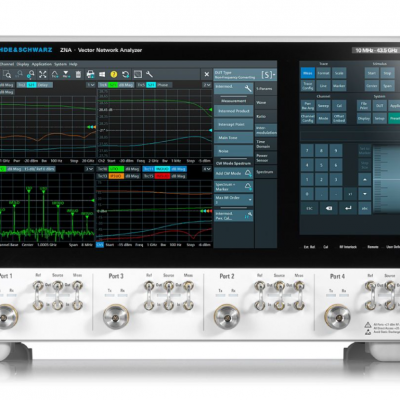The image size is (400, 400).
Task: Switch to Spectrum softtool tab
Action: [265, 172]
